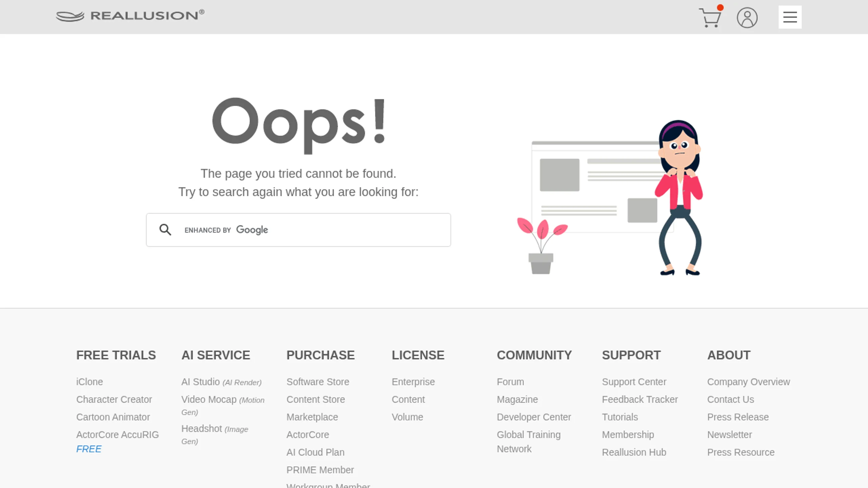The height and width of the screenshot is (488, 868).
Task: Open the Newsletter link
Action: [x=729, y=434]
